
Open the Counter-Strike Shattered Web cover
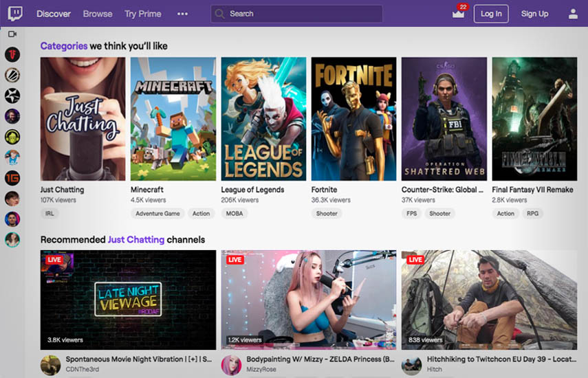(x=444, y=119)
